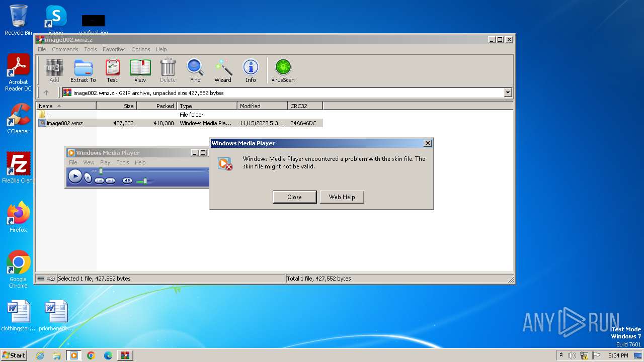
Task: Sort file list by Type column
Action: click(207, 106)
